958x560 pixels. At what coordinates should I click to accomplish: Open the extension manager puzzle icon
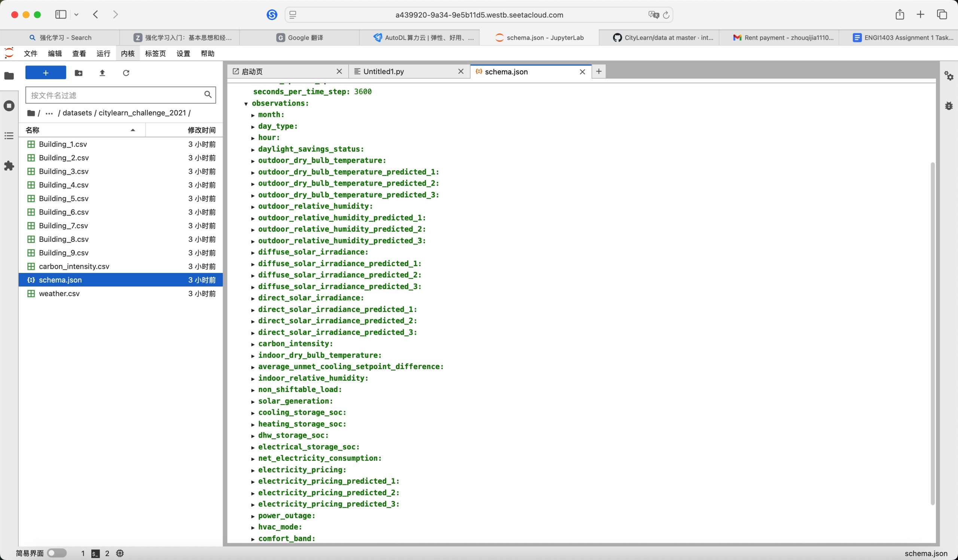coord(9,166)
